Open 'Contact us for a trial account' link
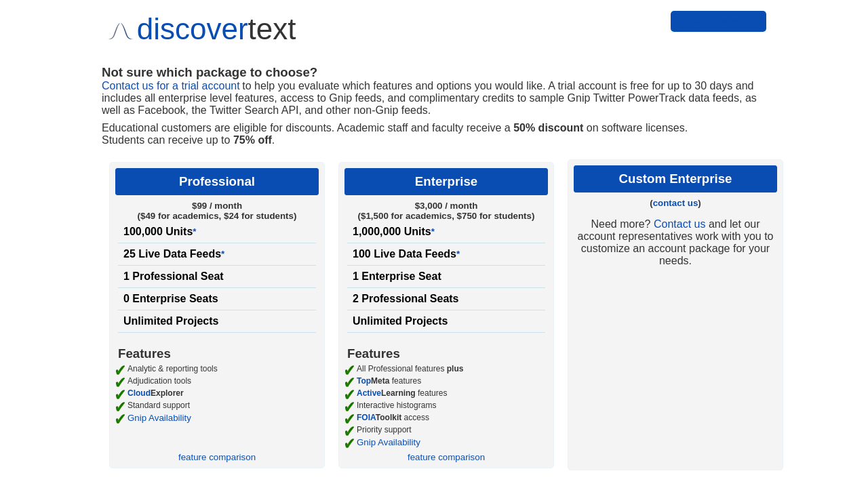Image resolution: width=868 pixels, height=488 pixels. tap(170, 86)
